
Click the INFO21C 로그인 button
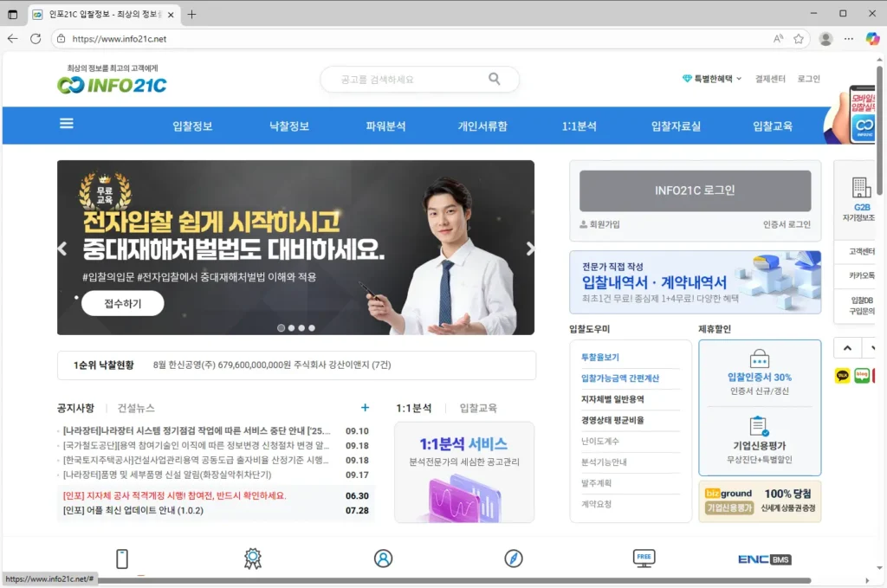[695, 191]
